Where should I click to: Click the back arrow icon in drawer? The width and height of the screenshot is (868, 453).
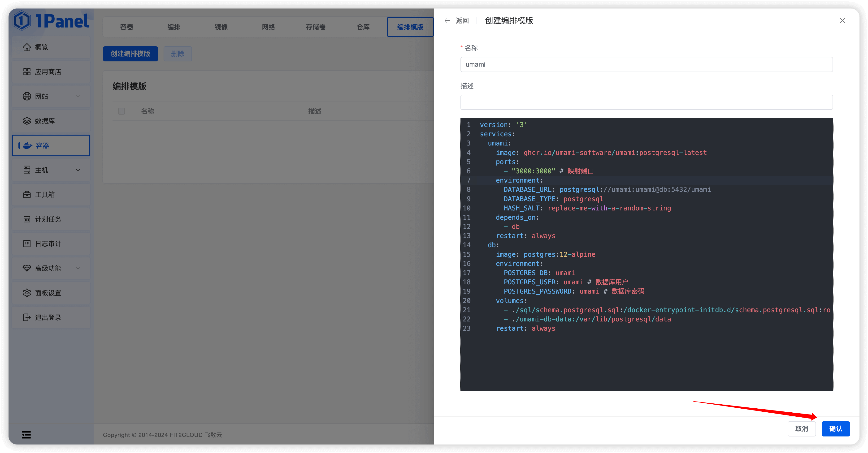tap(447, 21)
